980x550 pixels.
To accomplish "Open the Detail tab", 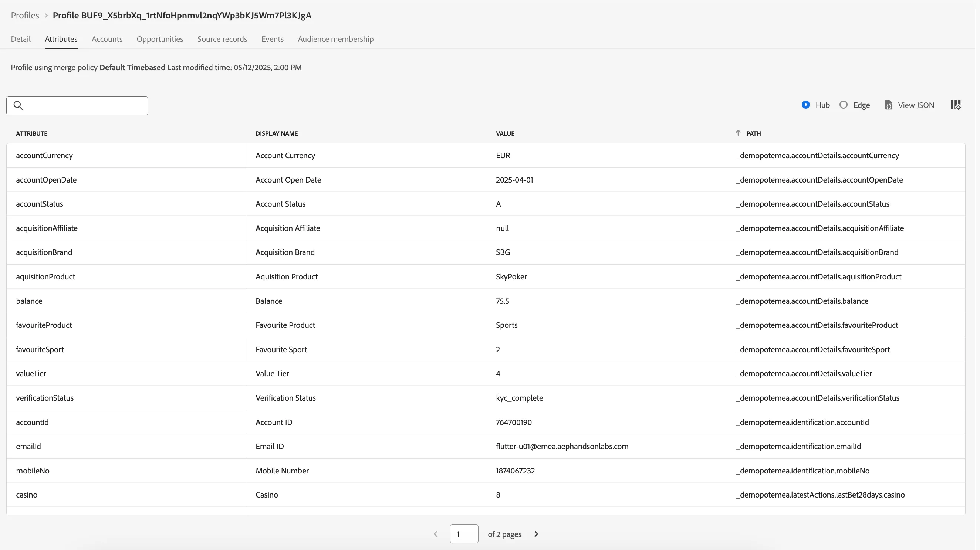I will 21,39.
